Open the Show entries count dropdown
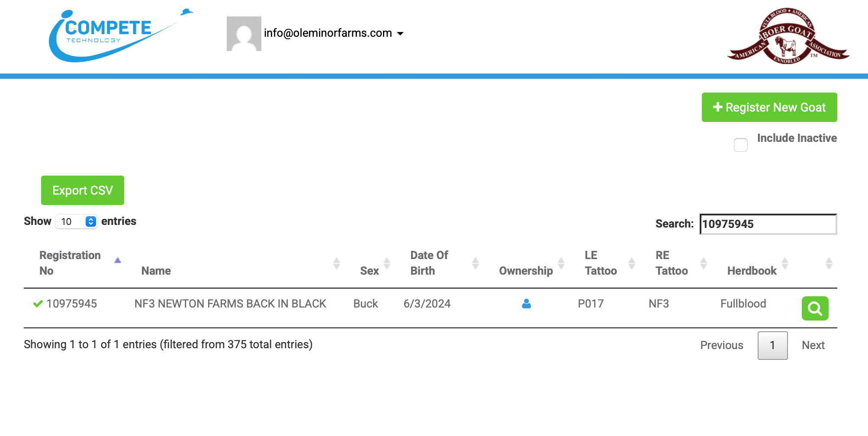The height and width of the screenshot is (436, 868). (77, 221)
